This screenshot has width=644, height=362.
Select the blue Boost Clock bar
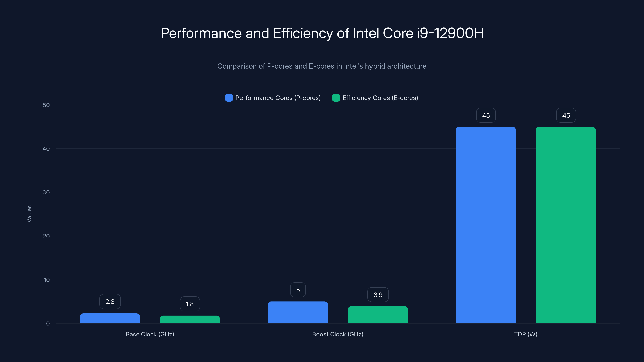(x=298, y=312)
